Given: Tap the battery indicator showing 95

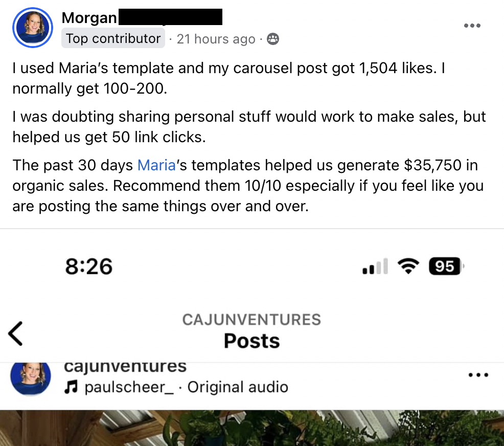Looking at the screenshot, I should click(446, 266).
